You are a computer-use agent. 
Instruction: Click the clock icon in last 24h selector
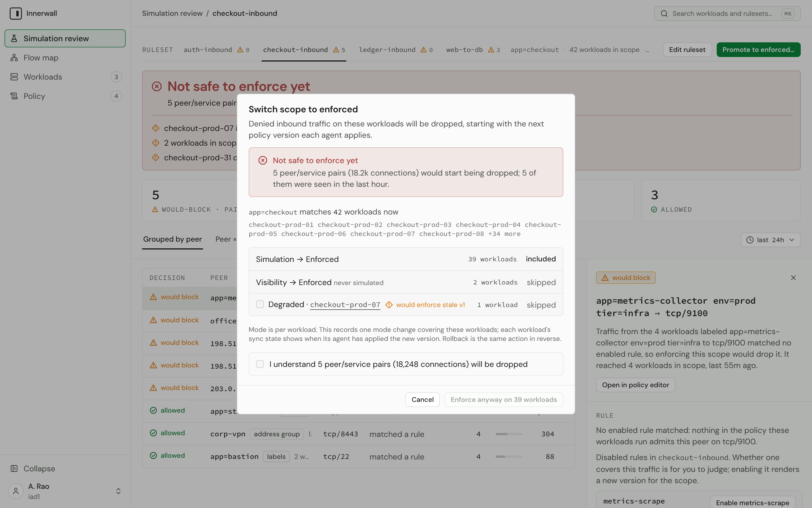(x=750, y=240)
